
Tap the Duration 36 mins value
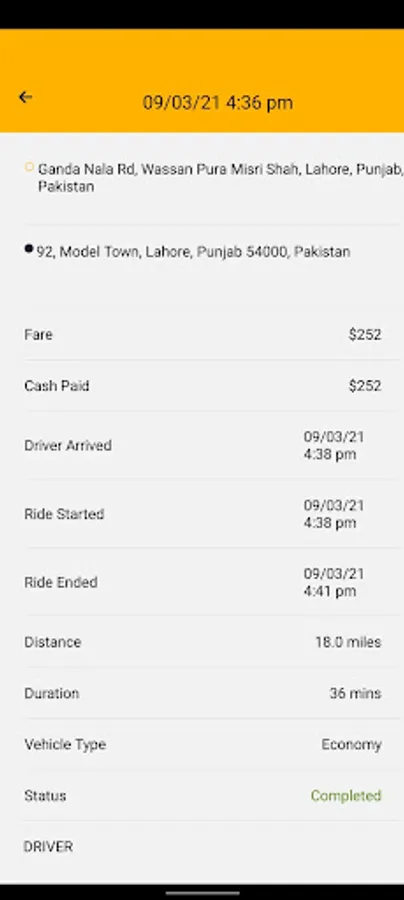pyautogui.click(x=355, y=693)
